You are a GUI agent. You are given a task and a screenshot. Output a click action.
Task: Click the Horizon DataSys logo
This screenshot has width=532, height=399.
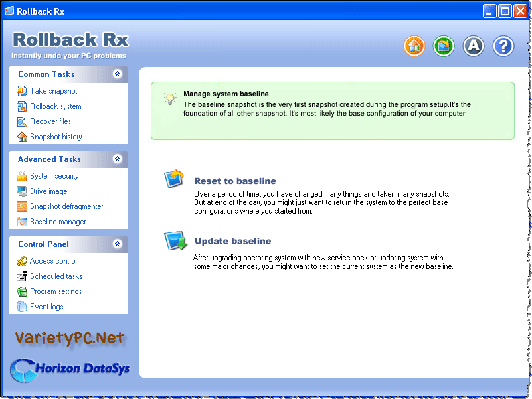[x=70, y=369]
